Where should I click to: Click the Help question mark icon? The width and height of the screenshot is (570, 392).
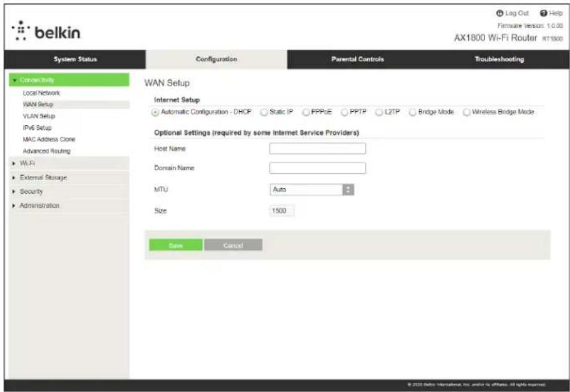543,13
